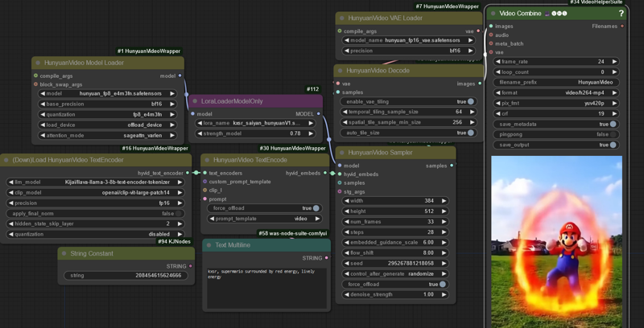This screenshot has width=644, height=328.
Task: Click the meta_batch input socket
Action: [491, 43]
